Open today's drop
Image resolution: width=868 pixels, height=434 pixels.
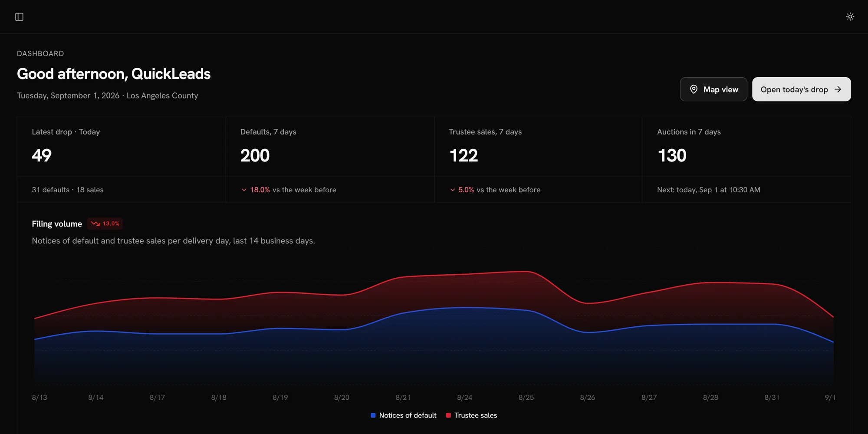point(801,89)
